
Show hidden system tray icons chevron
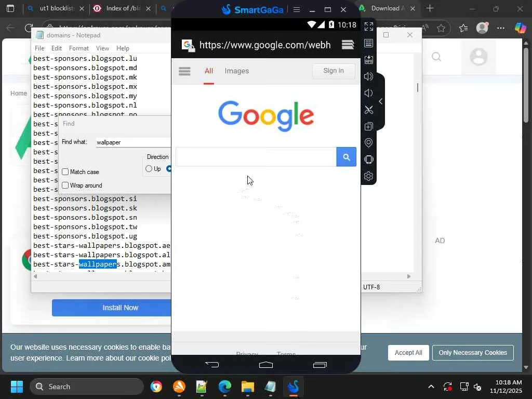point(431,387)
